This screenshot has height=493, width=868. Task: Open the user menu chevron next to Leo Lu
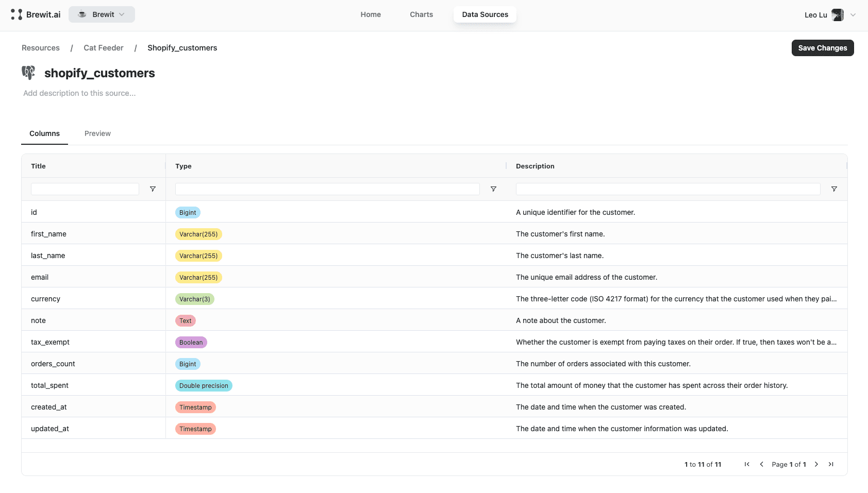tap(854, 14)
